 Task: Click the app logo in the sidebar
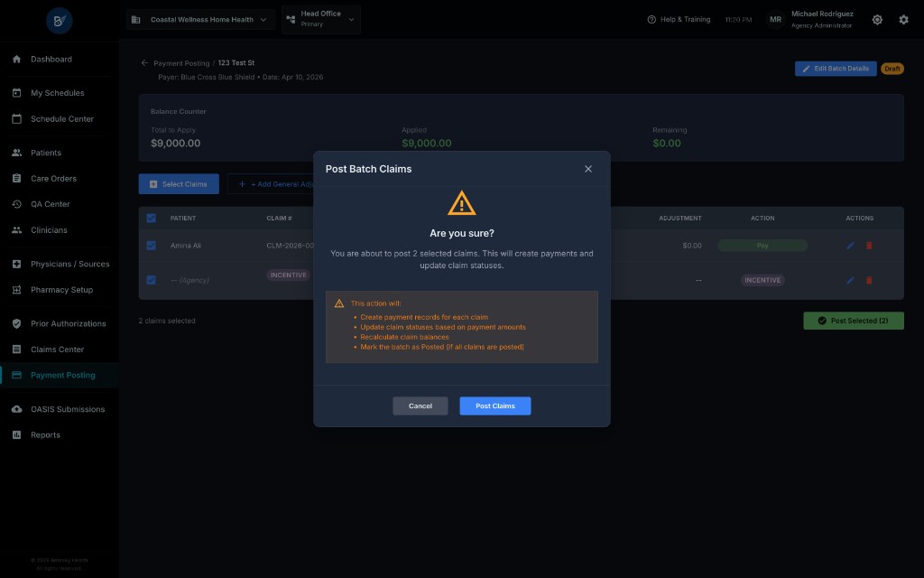click(x=59, y=21)
